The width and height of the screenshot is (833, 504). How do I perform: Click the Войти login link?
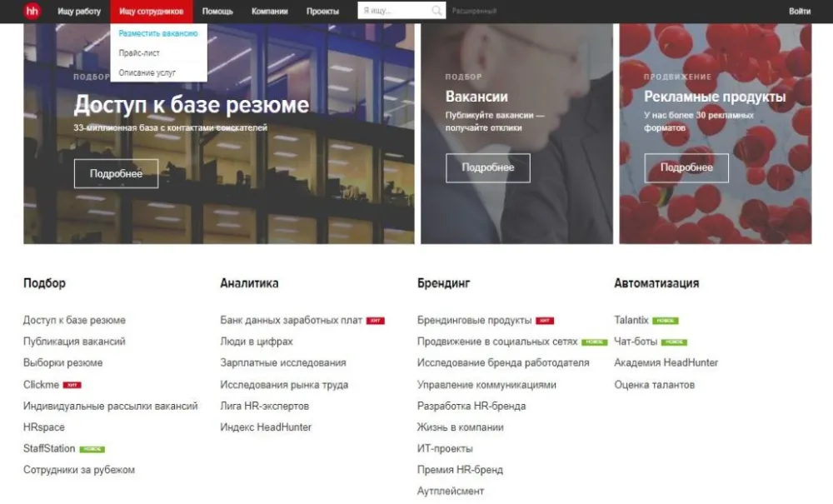click(800, 11)
